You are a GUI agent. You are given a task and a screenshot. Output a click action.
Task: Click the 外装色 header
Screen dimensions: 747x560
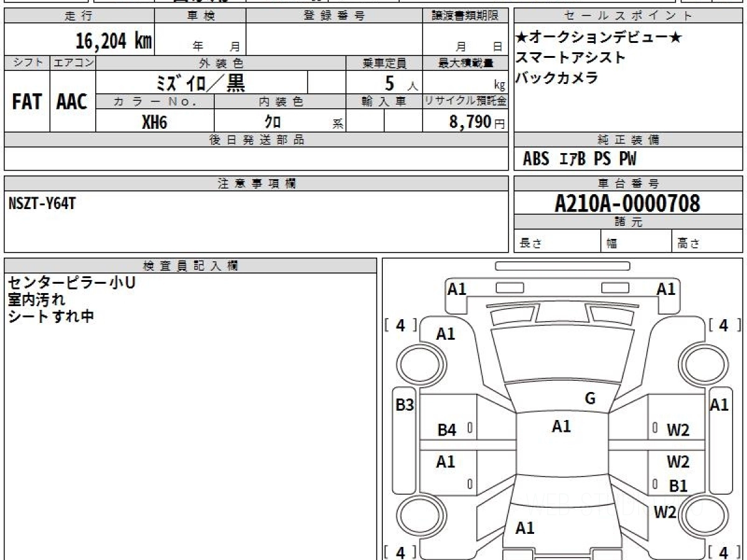221,63
